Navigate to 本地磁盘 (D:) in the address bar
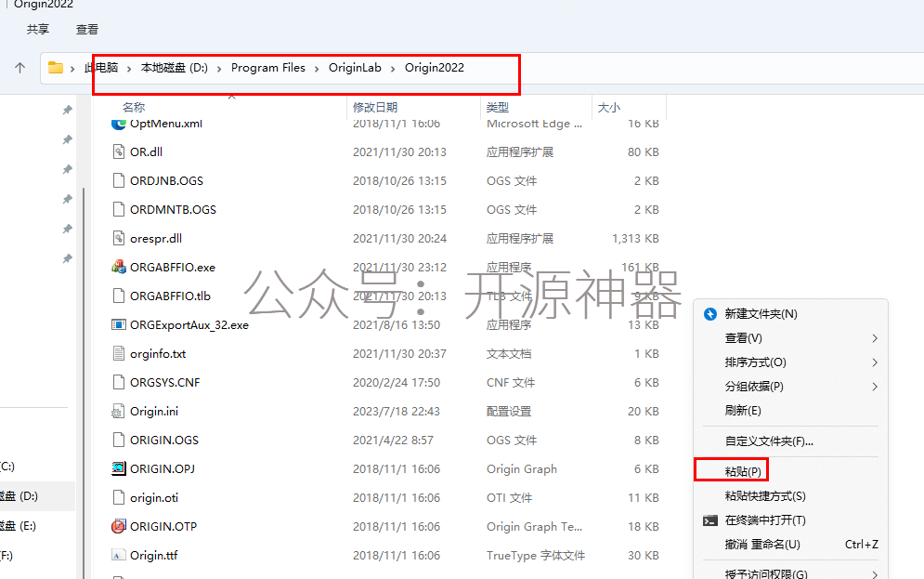Image resolution: width=924 pixels, height=579 pixels. [175, 68]
